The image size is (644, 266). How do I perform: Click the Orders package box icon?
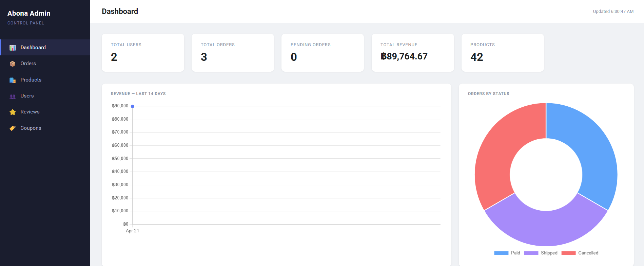[13, 64]
